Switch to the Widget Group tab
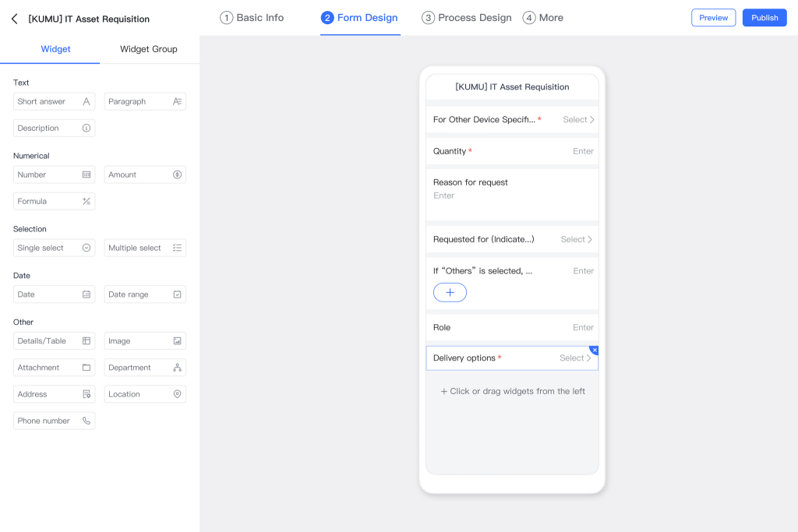This screenshot has height=532, width=798. point(149,49)
